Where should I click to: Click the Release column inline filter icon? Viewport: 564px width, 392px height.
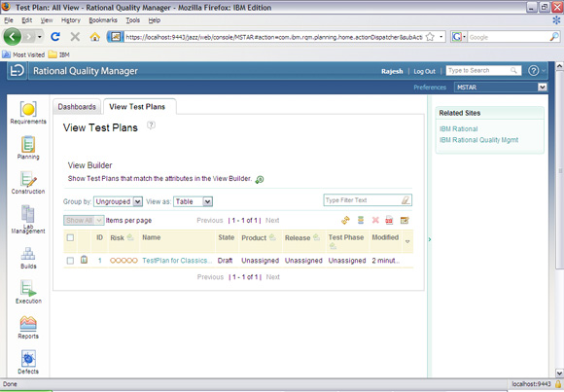(x=316, y=237)
